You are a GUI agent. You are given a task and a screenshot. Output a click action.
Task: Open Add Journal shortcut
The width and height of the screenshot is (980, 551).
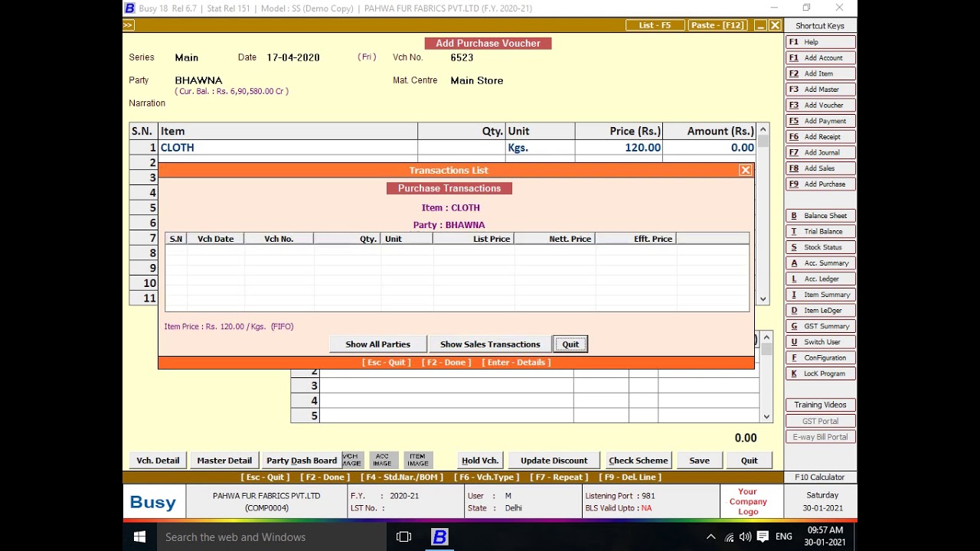pyautogui.click(x=821, y=152)
